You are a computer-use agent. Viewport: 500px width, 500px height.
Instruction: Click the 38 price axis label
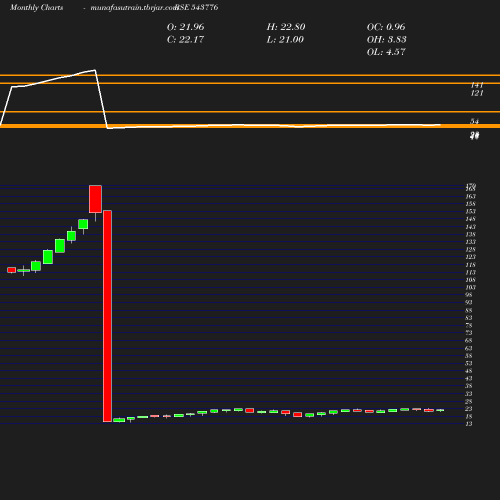click(x=469, y=386)
